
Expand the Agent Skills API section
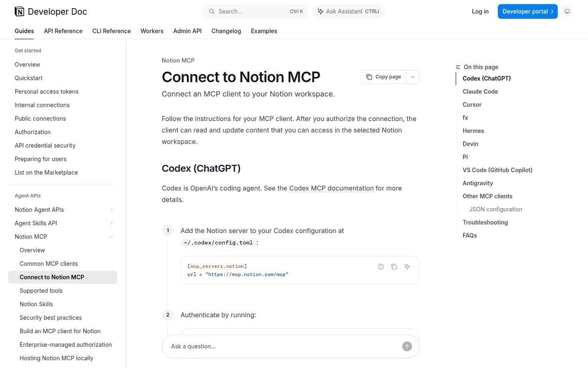point(112,223)
